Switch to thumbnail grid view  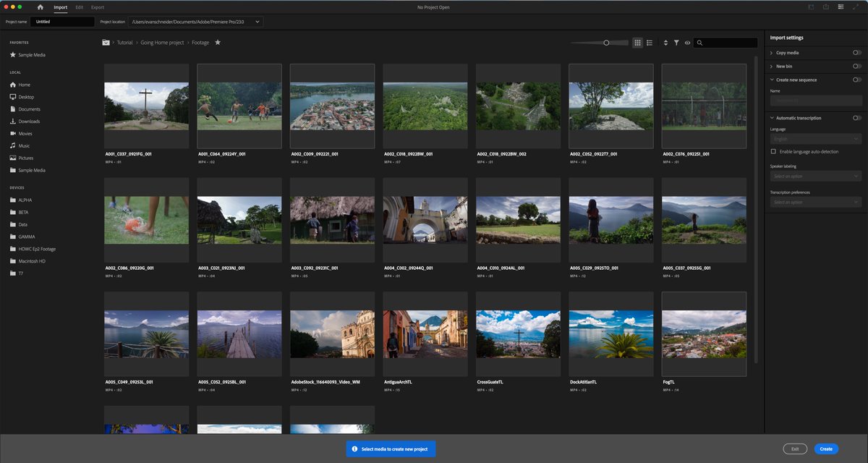point(637,43)
